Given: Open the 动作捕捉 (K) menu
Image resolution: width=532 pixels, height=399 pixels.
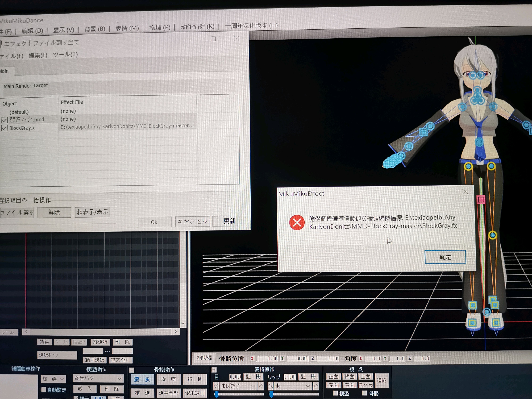Looking at the screenshot, I should click(198, 26).
